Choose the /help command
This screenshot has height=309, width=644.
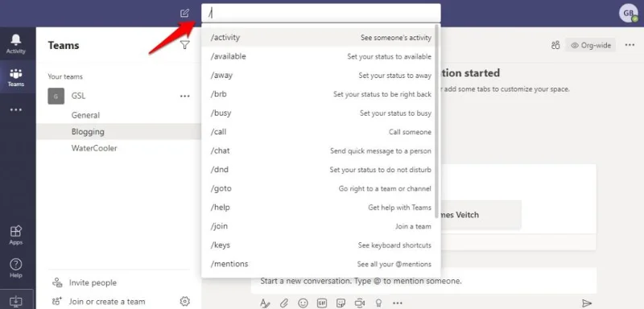tap(320, 208)
